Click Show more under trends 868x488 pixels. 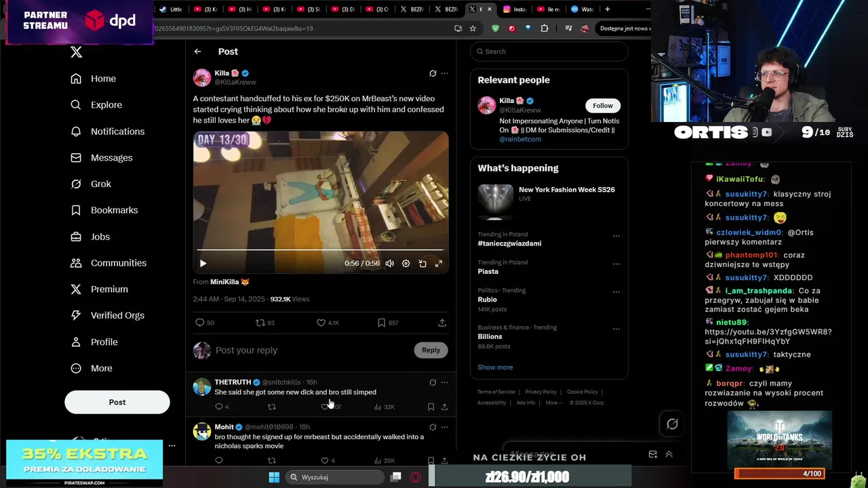coord(495,367)
